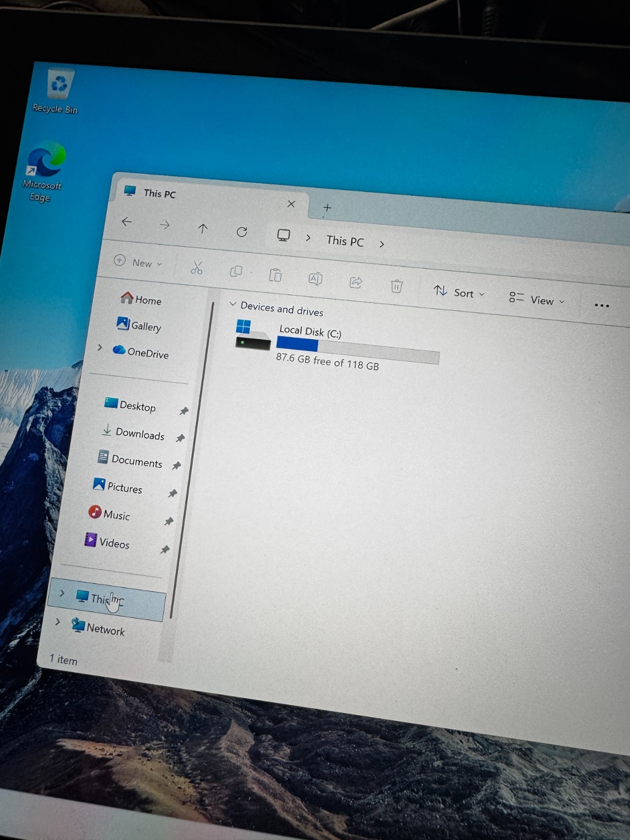
Task: Open pinned Music folder
Action: pyautogui.click(x=109, y=513)
